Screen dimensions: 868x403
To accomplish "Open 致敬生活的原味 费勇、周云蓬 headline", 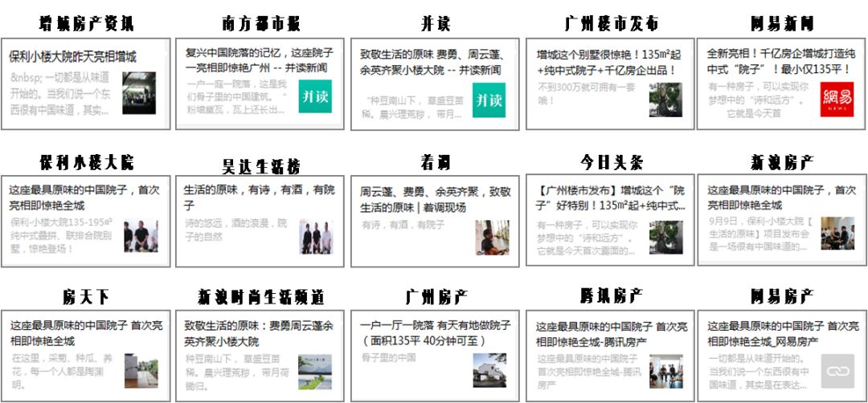I will click(432, 62).
